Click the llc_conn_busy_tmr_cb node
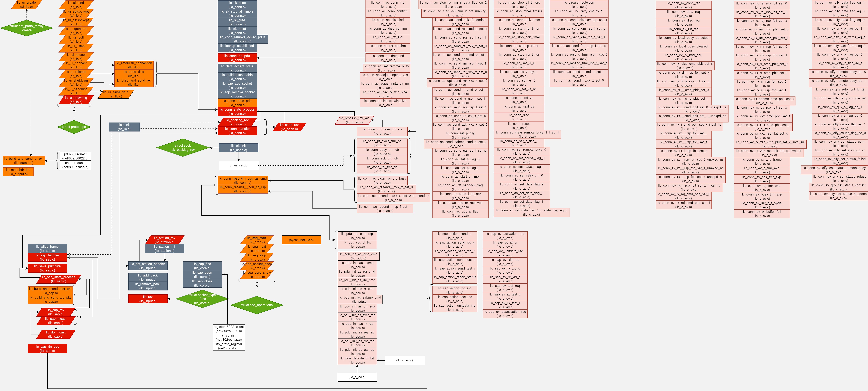This screenshot has width=868, height=391. click(x=382, y=152)
